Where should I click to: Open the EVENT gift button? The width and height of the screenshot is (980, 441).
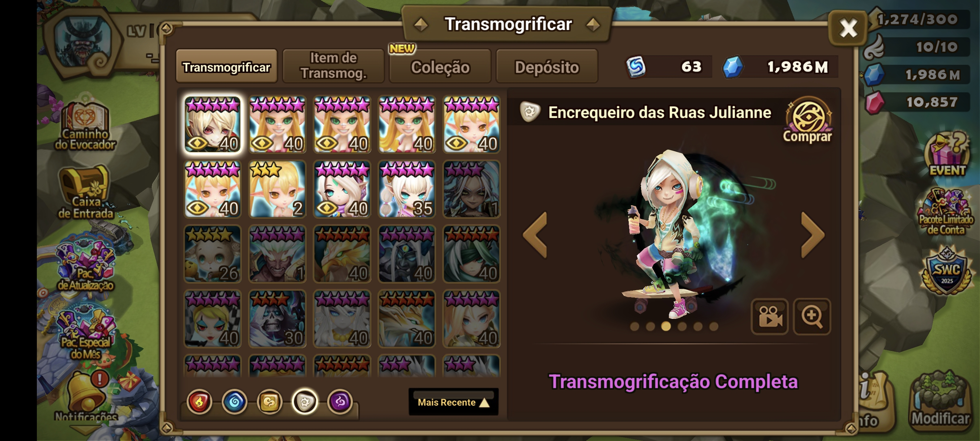[x=947, y=154]
